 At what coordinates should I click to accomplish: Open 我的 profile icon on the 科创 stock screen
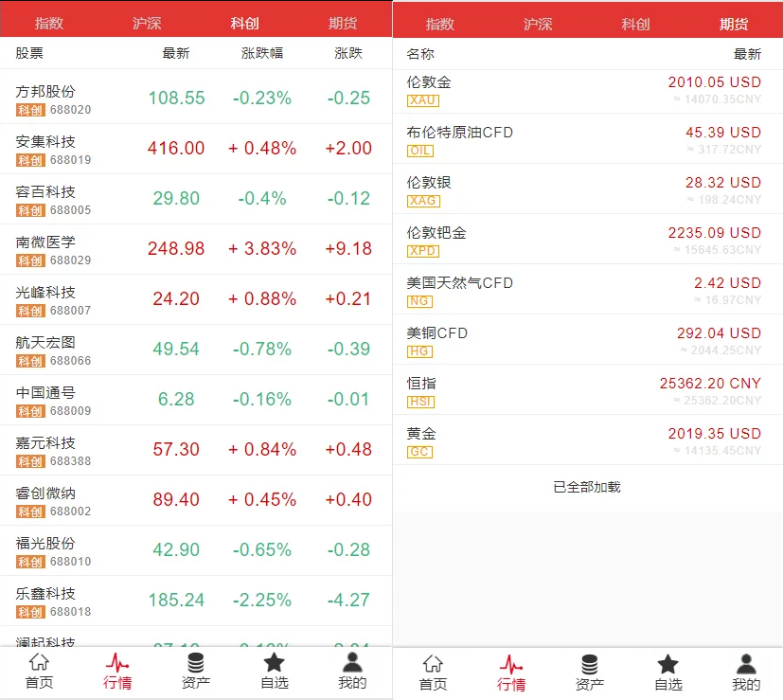coord(351,663)
